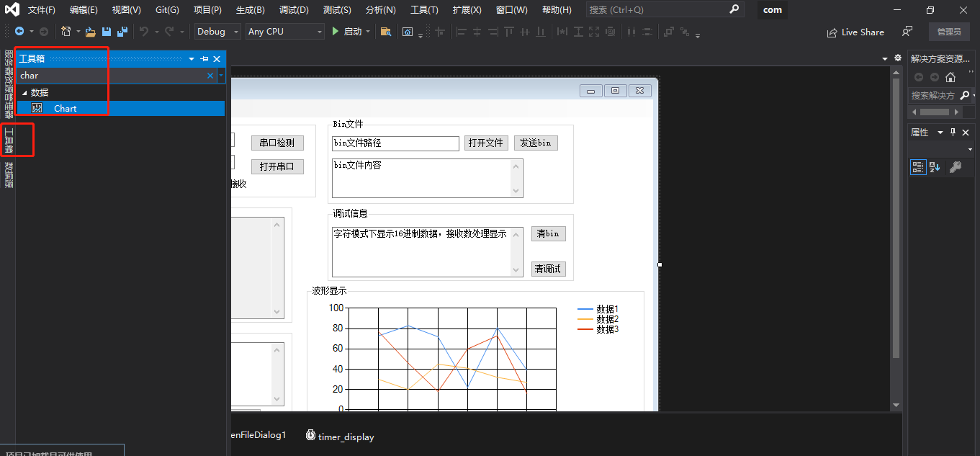The width and height of the screenshot is (980, 456).
Task: Click the 清调试 button
Action: pyautogui.click(x=549, y=269)
